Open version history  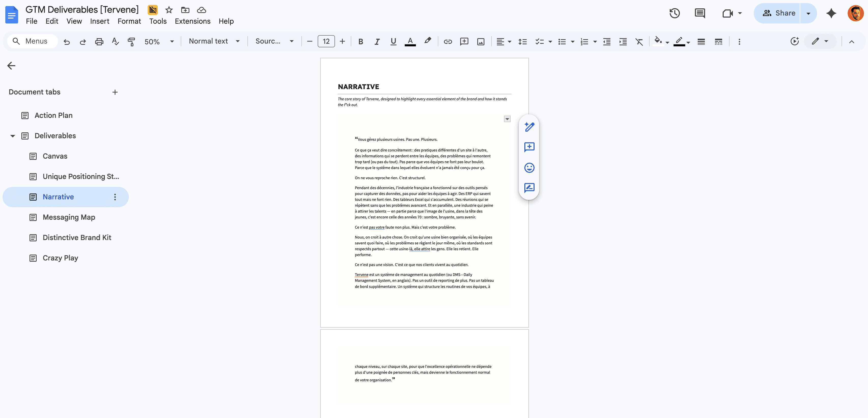[675, 13]
